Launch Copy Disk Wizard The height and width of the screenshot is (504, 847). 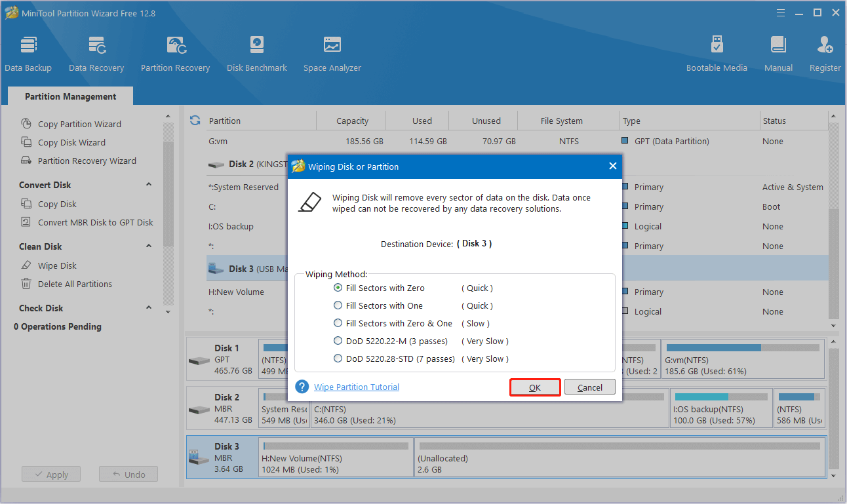point(71,142)
